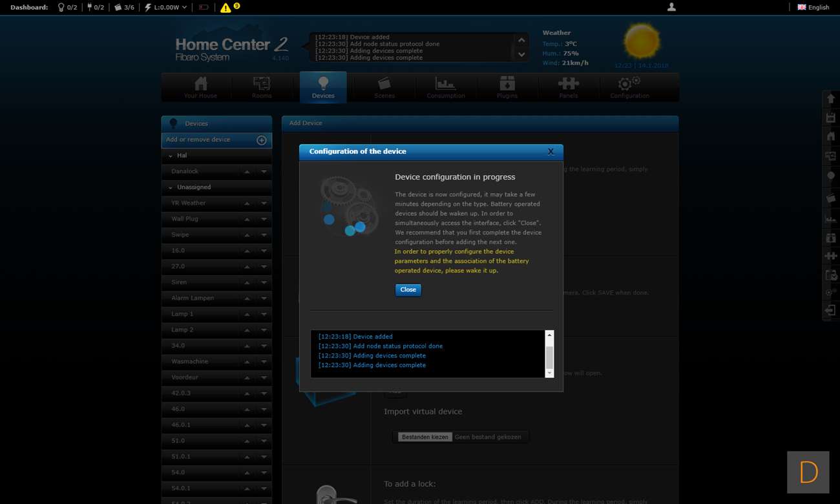Image resolution: width=840 pixels, height=504 pixels.
Task: Go to the Consumption tab
Action: tap(445, 87)
